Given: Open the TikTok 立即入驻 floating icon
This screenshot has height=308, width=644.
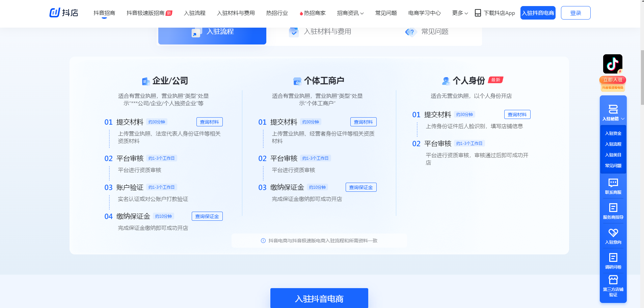Looking at the screenshot, I should tap(613, 64).
